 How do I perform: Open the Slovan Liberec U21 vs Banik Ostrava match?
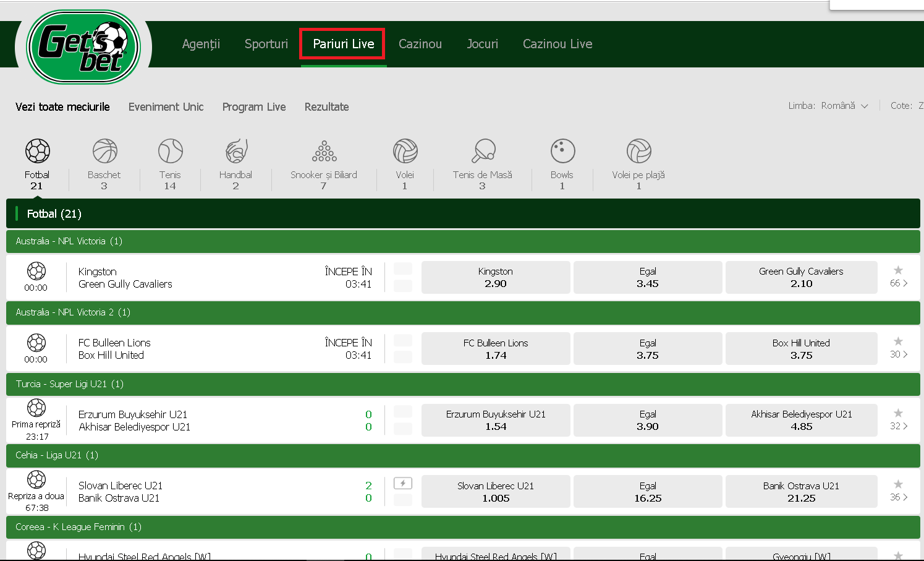[x=121, y=492]
